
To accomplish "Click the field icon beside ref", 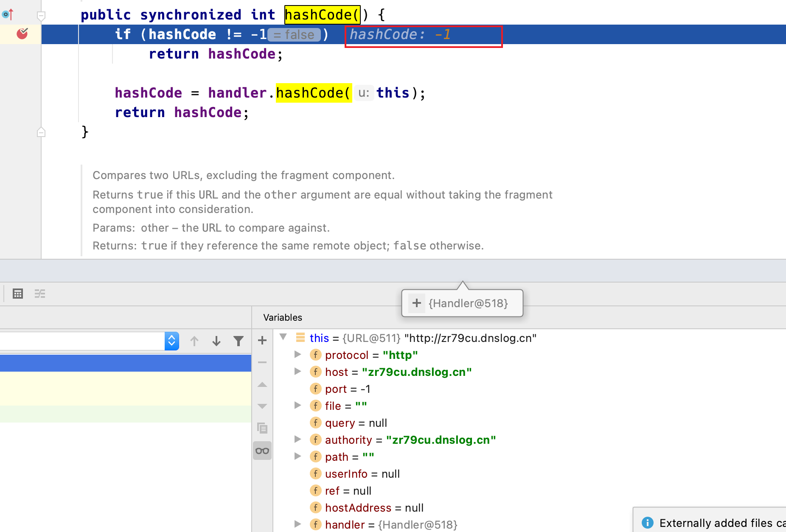I will 315,490.
